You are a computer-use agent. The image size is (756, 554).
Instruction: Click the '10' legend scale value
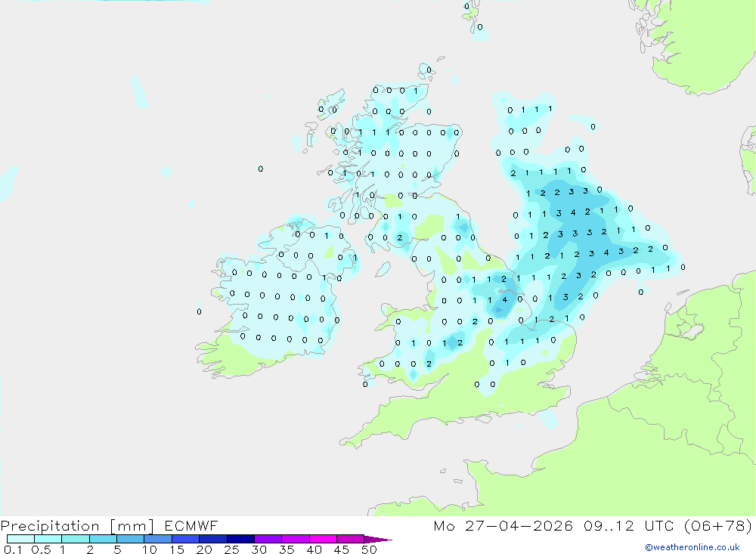(149, 549)
